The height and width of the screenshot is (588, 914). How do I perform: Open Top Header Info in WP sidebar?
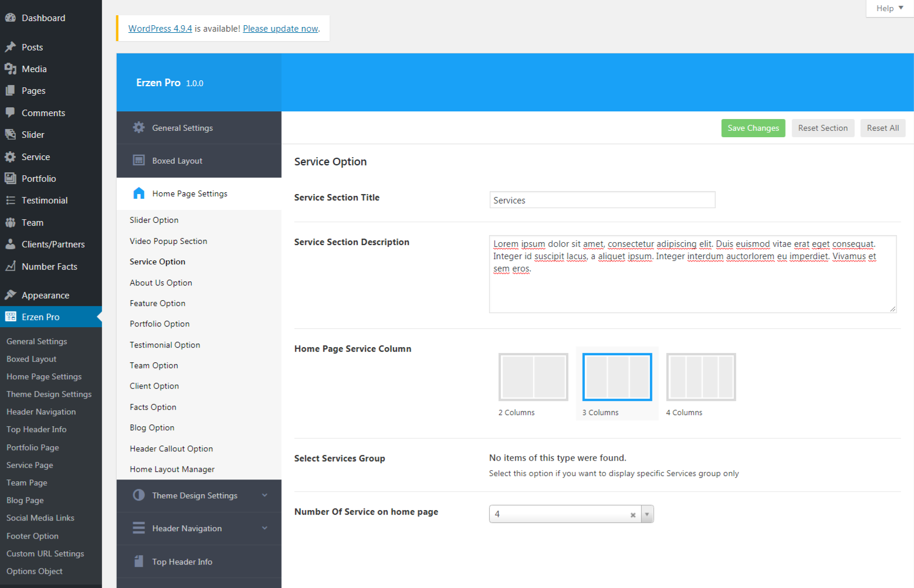pyautogui.click(x=36, y=429)
